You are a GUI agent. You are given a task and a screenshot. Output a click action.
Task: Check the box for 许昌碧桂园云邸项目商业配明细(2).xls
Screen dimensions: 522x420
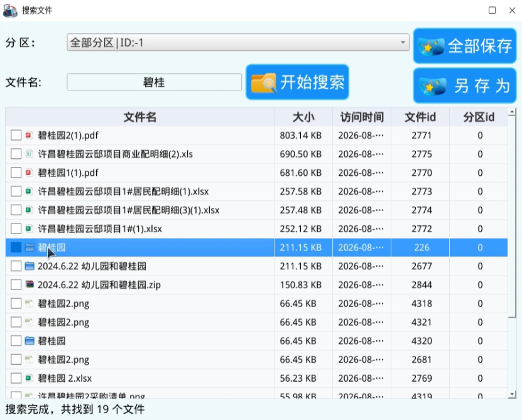tap(16, 154)
